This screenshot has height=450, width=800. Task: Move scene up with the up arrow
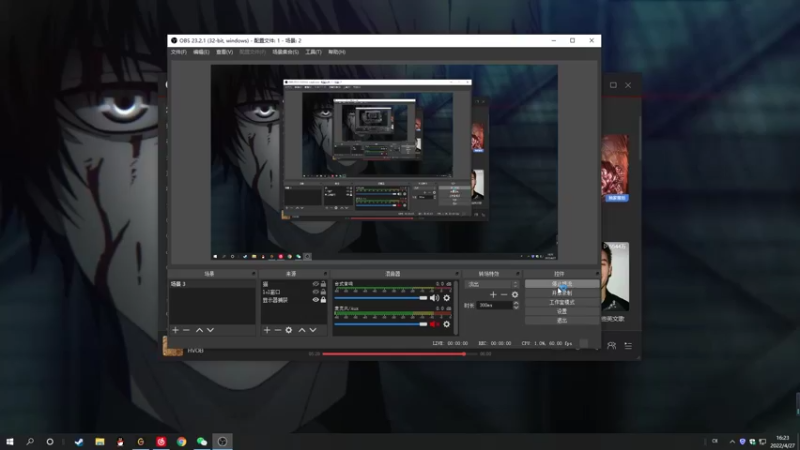pos(199,330)
